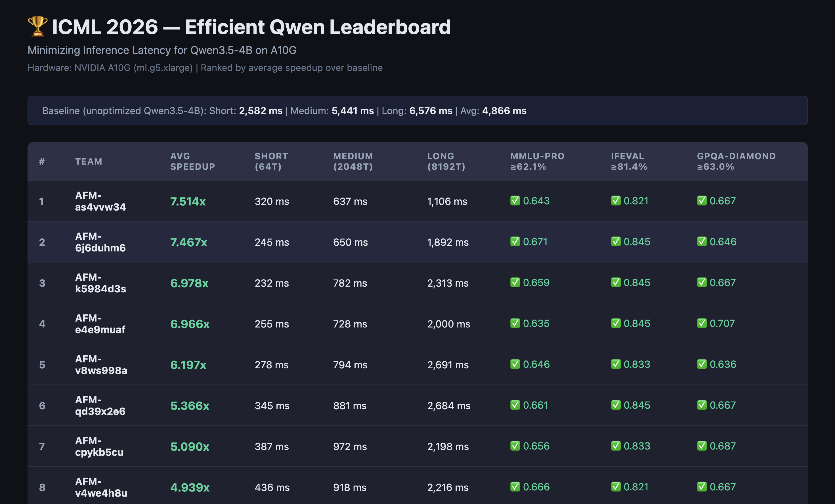Click the checkmark beside MMLU-Pro 0.666
This screenshot has width=835, height=504.
(515, 487)
